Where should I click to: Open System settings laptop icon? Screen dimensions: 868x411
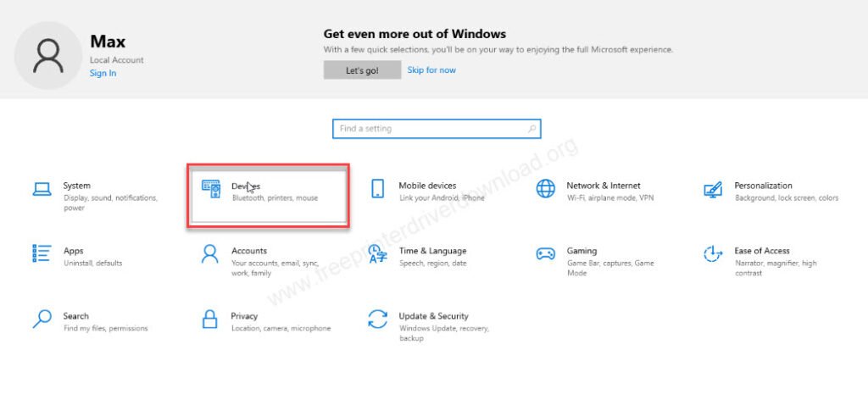42,189
